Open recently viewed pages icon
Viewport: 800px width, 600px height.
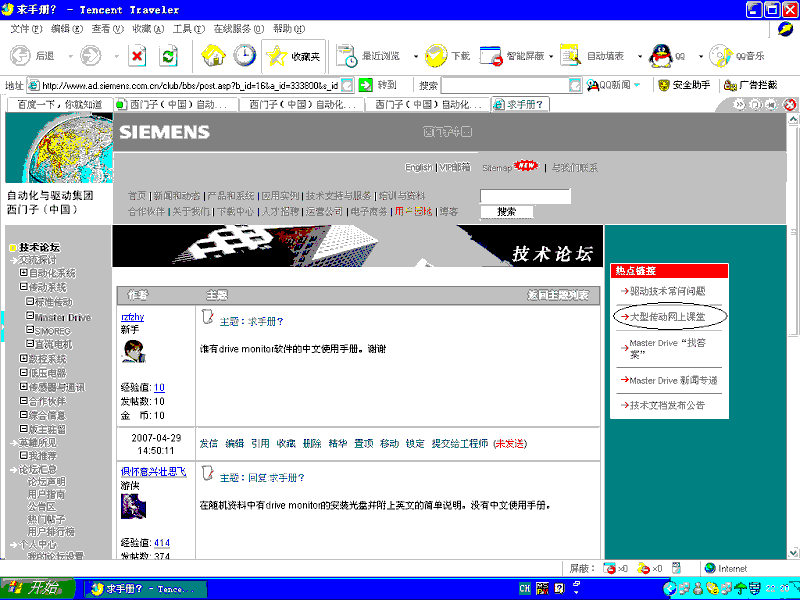pyautogui.click(x=347, y=56)
